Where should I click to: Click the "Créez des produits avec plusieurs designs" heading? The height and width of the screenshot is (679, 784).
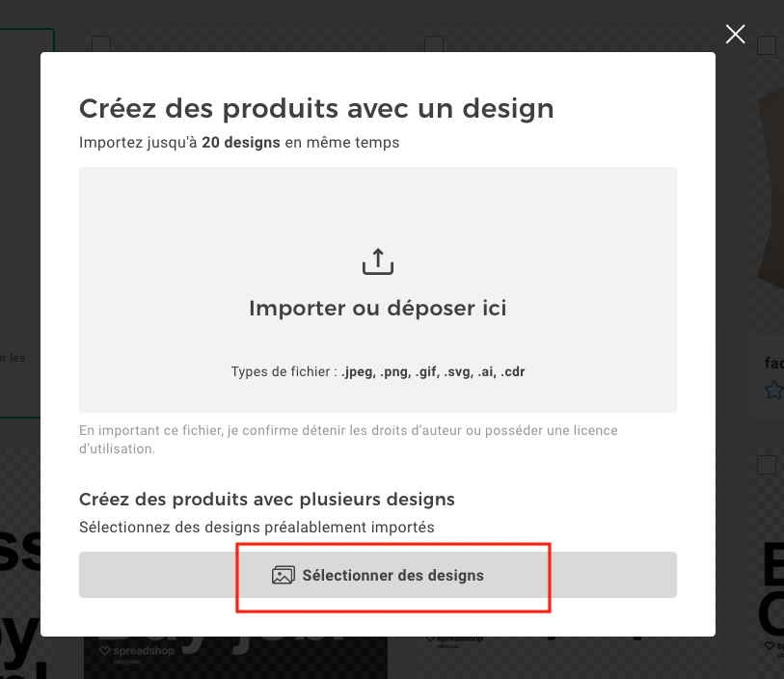266,500
